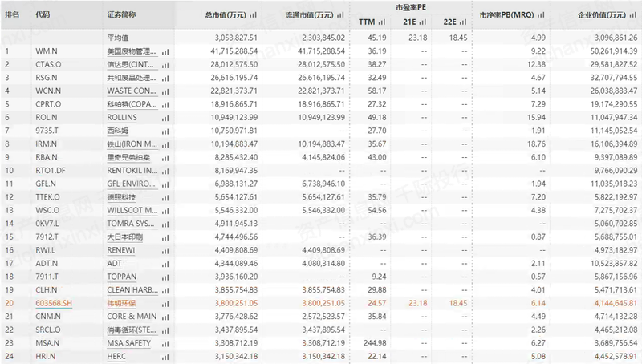Open chart icon for HERC row
The image size is (642, 364).
(x=165, y=357)
